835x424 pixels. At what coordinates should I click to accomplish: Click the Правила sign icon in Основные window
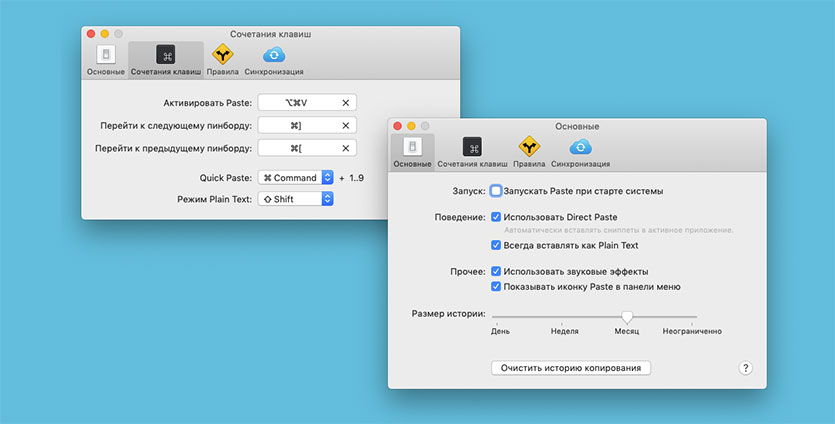click(528, 147)
